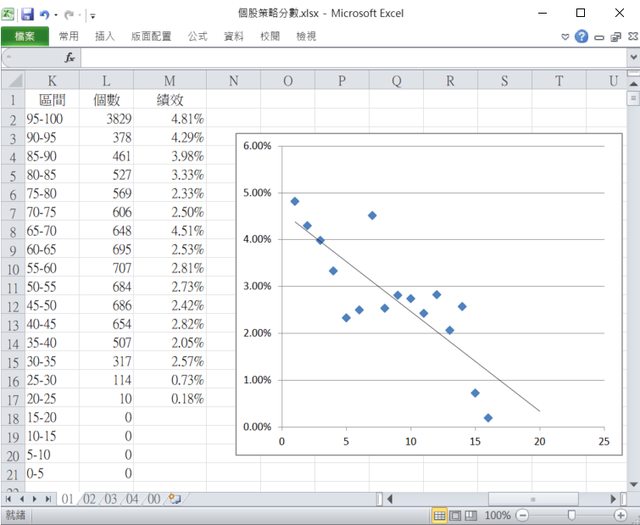Go to first sheet using navigation arrow

click(x=9, y=497)
